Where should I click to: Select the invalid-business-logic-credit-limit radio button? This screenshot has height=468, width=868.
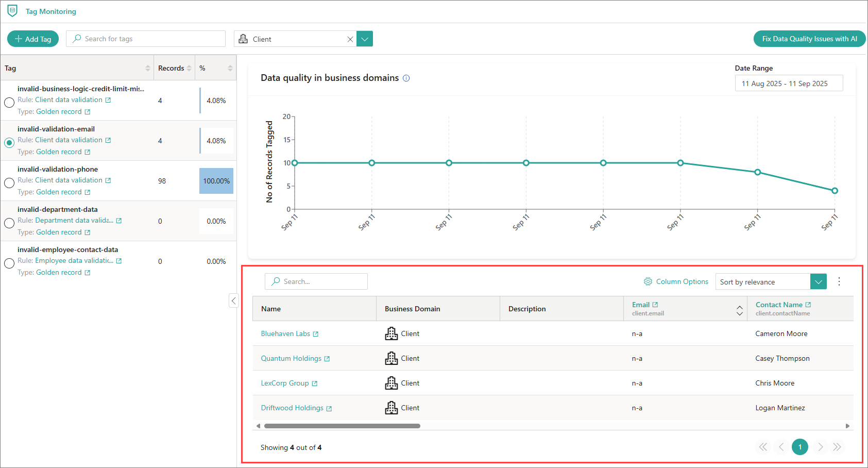[x=9, y=103]
